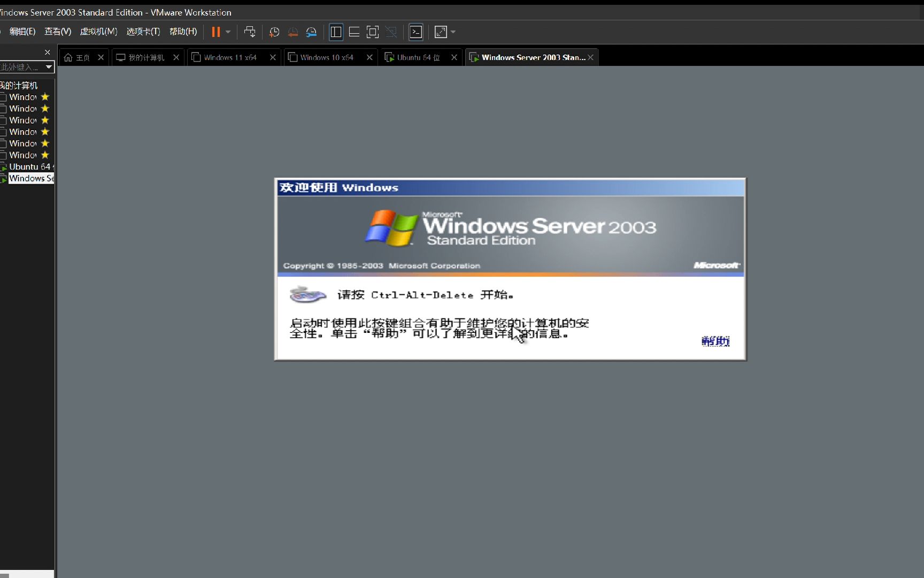Click the stretch guest display icon
Screen dimensions: 924x578
[441, 32]
